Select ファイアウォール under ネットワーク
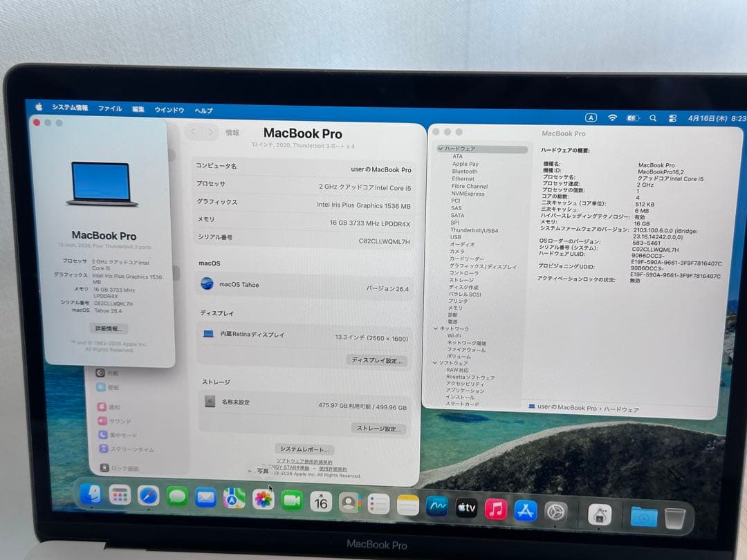The height and width of the screenshot is (560, 747). [466, 350]
